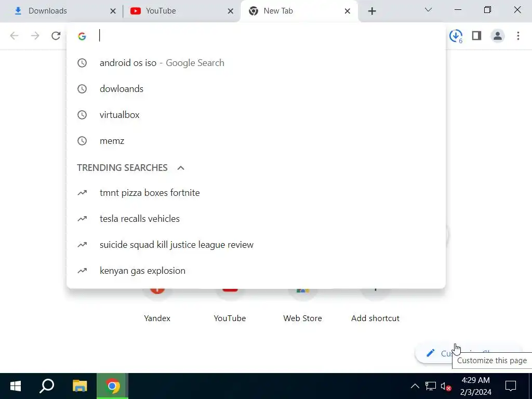Viewport: 532px width, 399px height.
Task: Reload the current page
Action: point(56,36)
